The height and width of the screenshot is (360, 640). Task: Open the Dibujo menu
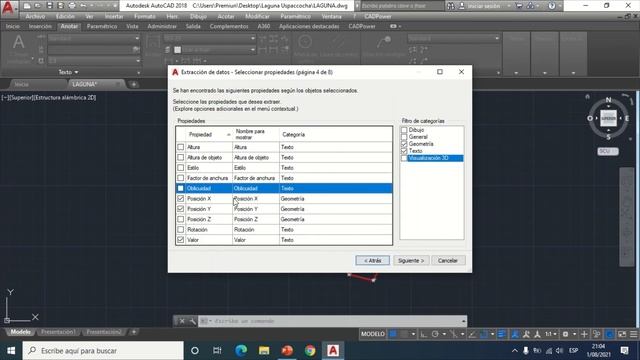coord(198,16)
